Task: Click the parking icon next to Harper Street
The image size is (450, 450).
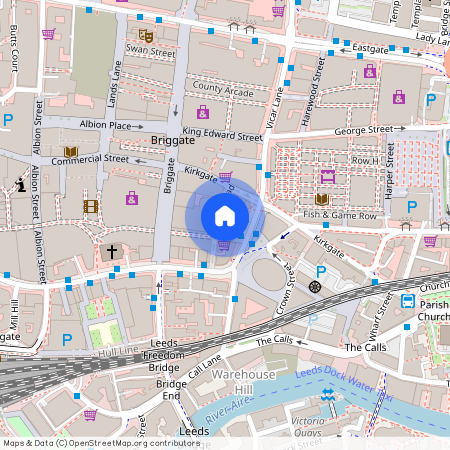Action: 412,207
